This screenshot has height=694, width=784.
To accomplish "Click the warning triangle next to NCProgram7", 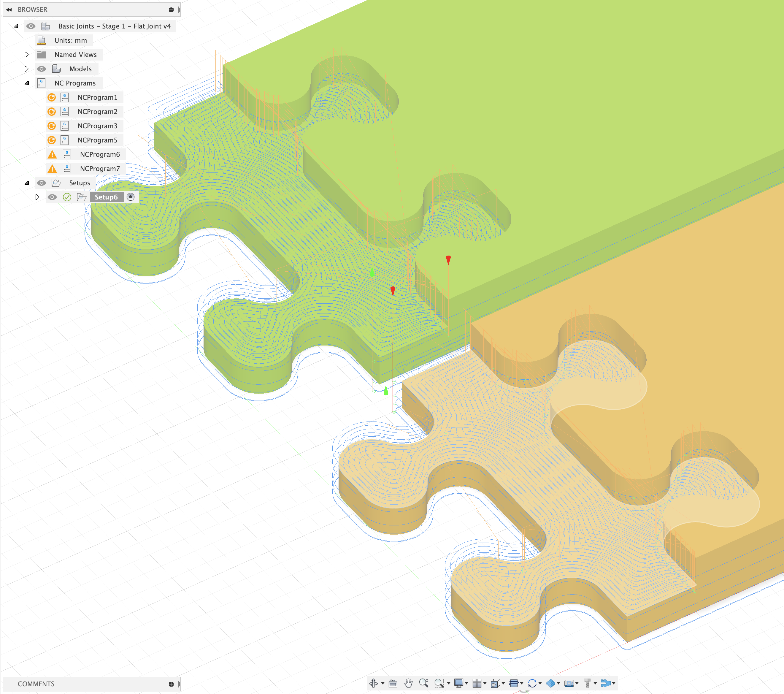I will 52,169.
